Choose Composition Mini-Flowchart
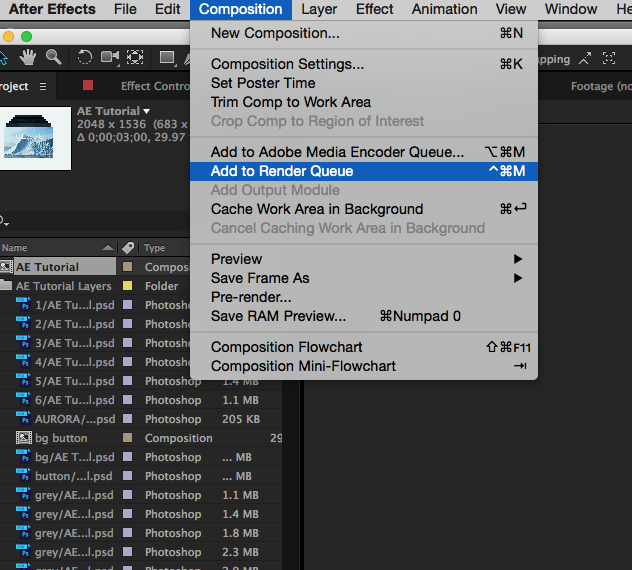 [x=364, y=366]
